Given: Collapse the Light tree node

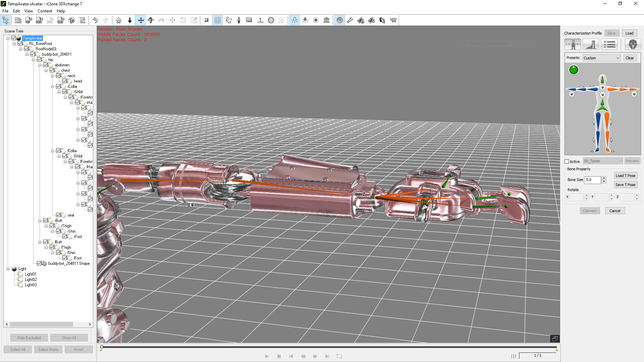Looking at the screenshot, I should click(8, 269).
